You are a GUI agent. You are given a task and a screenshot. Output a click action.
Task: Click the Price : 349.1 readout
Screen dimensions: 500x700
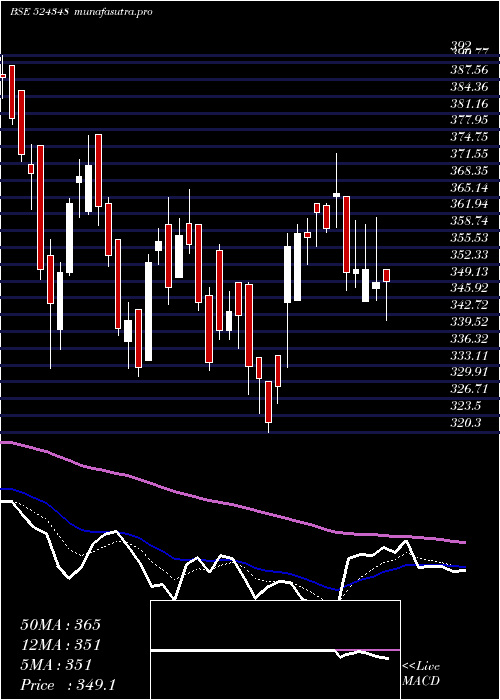tap(68, 685)
